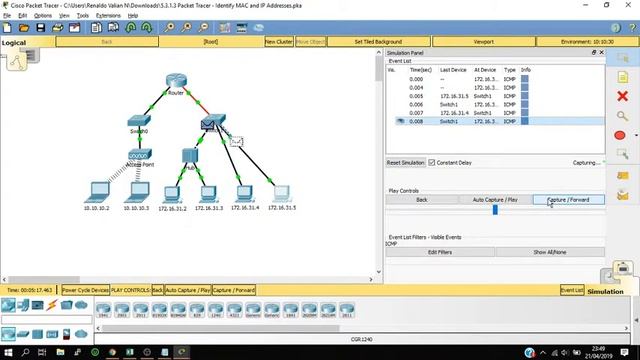Open the View menu
The width and height of the screenshot is (640, 360).
click(64, 16)
